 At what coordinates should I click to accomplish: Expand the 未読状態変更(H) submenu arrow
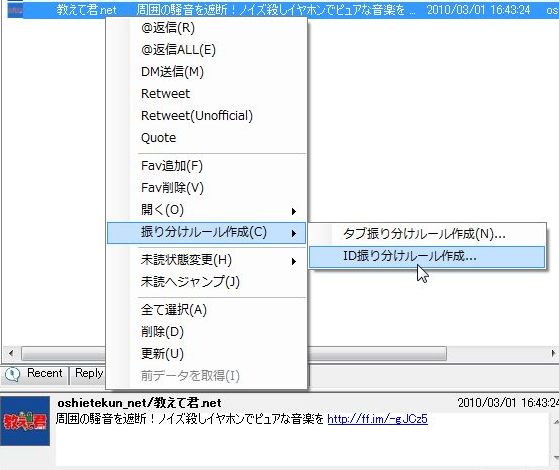294,261
